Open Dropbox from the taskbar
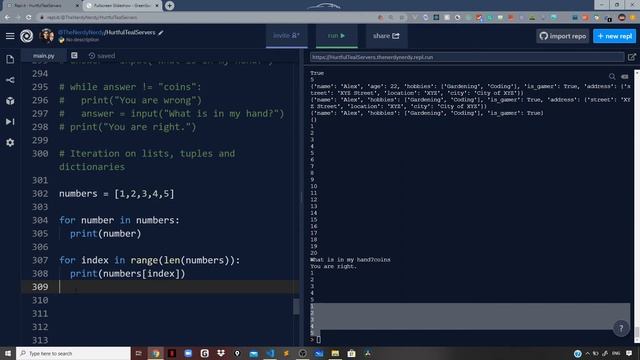Image resolution: width=640 pixels, height=360 pixels. [x=221, y=353]
